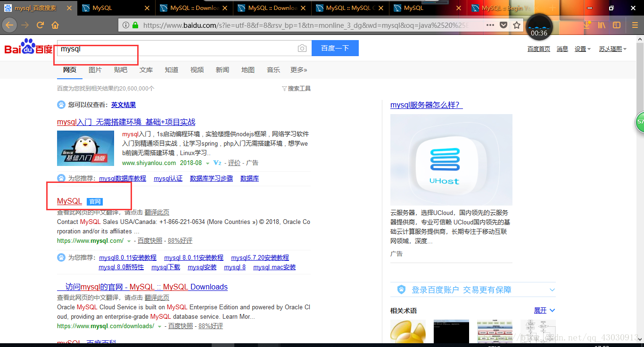Click the Baidu logo
Image resolution: width=644 pixels, height=347 pixels.
pos(29,47)
